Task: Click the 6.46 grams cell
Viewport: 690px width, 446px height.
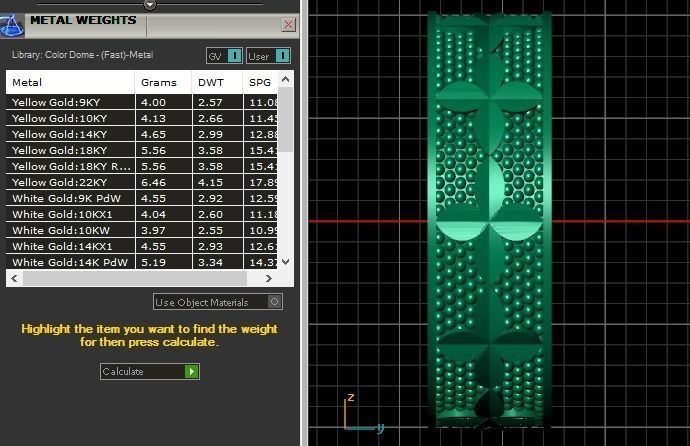Action: (164, 183)
